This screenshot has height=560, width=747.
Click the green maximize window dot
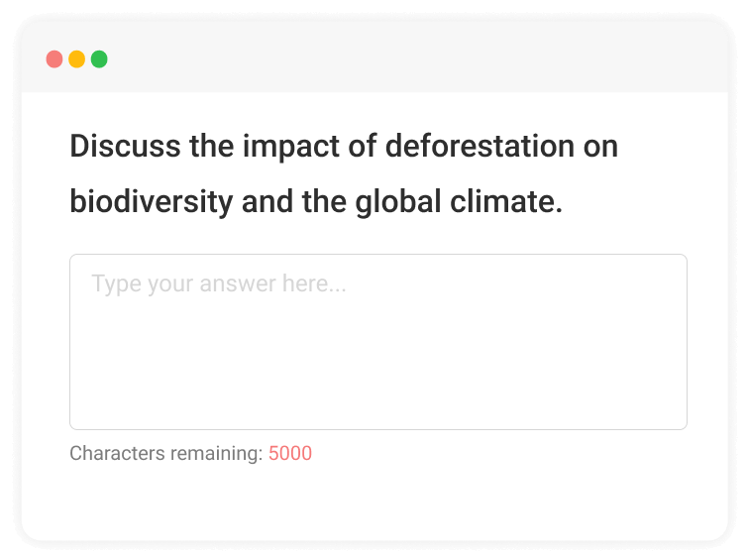click(x=99, y=59)
